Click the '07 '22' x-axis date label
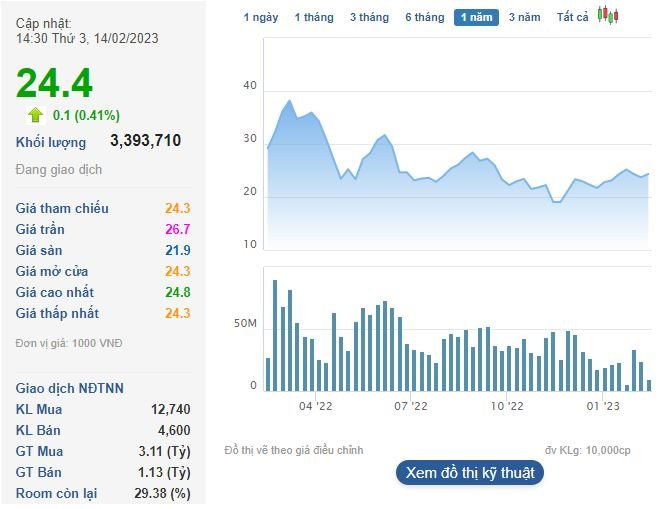 point(410,406)
